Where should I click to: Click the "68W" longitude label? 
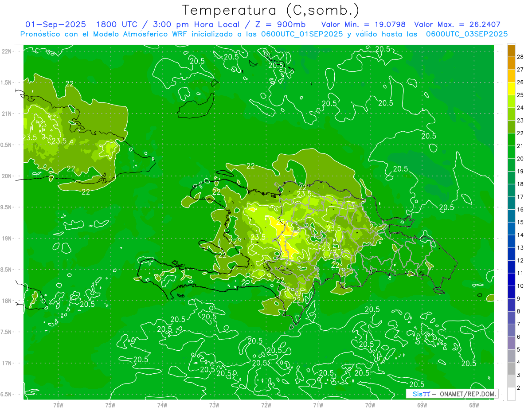click(474, 405)
